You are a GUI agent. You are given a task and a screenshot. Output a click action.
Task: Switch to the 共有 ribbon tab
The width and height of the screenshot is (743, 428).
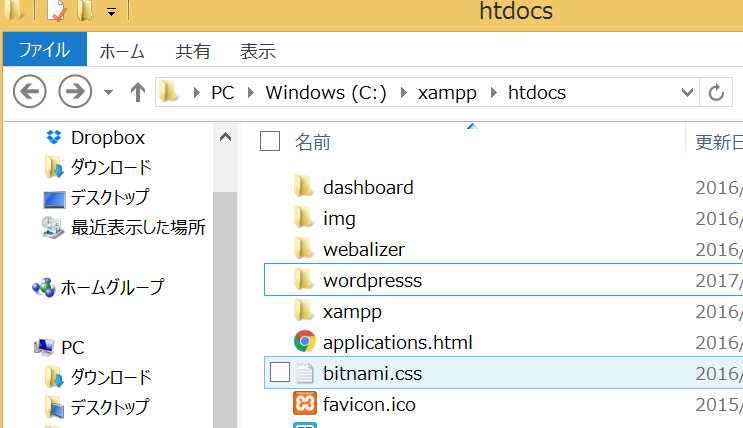point(192,51)
